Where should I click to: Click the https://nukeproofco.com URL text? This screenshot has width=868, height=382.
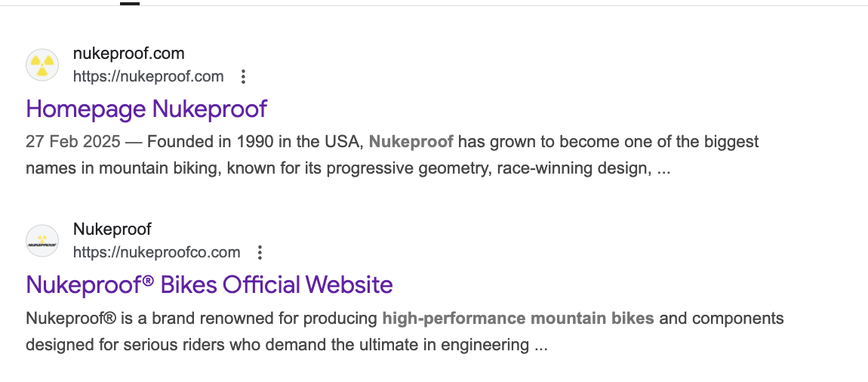[x=156, y=252]
